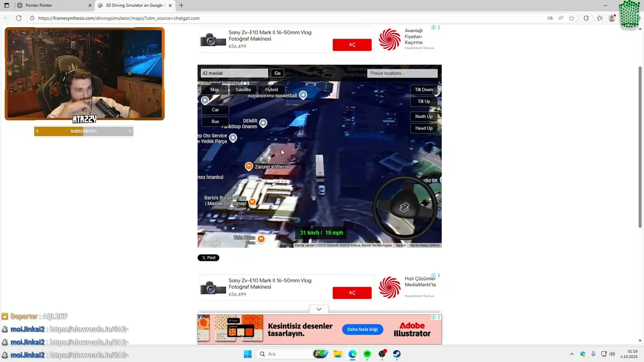This screenshot has height=362, width=644.
Task: Set orientation to North Up
Action: point(424,116)
